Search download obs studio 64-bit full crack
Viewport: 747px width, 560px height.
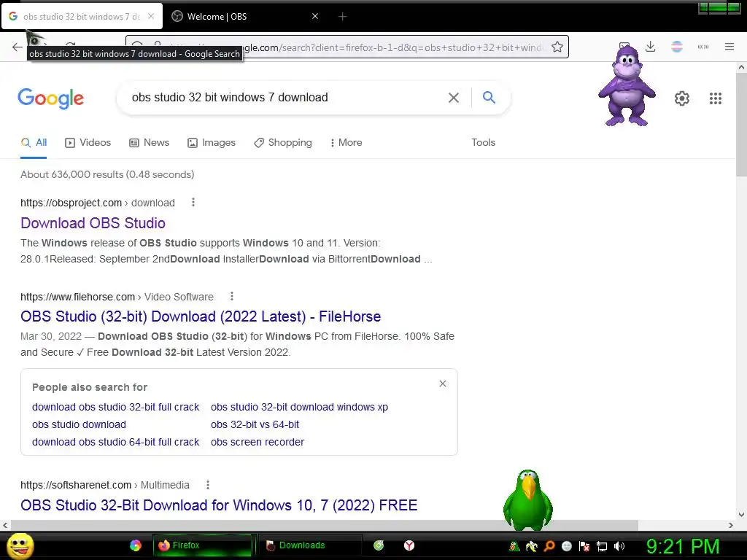click(115, 442)
